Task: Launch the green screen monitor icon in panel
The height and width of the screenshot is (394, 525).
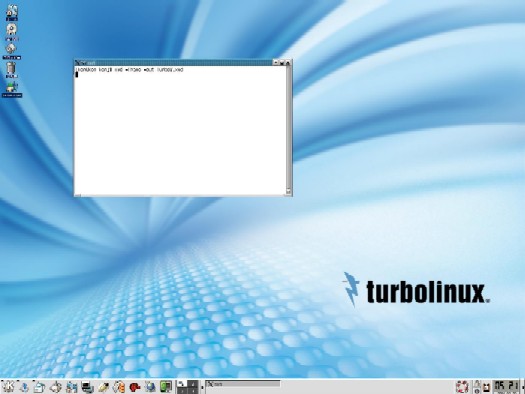Action: [x=166, y=387]
